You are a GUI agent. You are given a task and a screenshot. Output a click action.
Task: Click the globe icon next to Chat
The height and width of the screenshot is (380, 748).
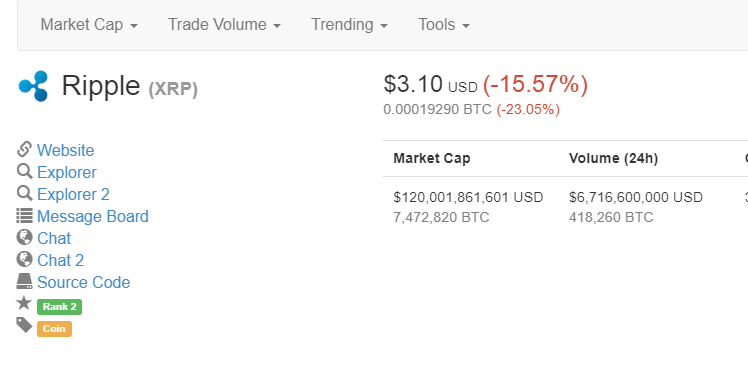(24, 237)
